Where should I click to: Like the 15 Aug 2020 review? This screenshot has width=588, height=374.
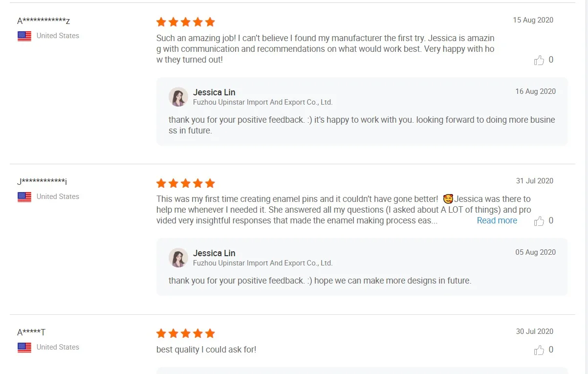point(539,60)
